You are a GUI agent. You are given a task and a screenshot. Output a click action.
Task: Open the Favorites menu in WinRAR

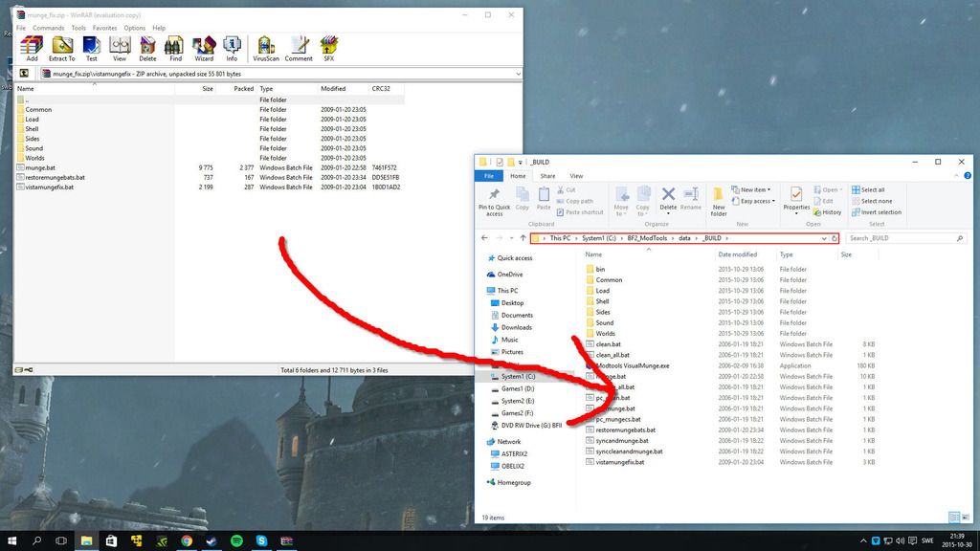pyautogui.click(x=104, y=28)
